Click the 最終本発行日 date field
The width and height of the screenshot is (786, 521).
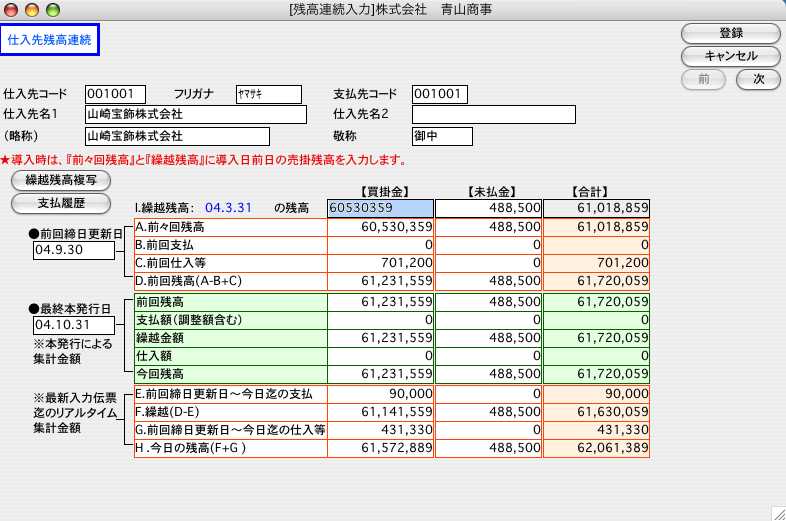73,325
